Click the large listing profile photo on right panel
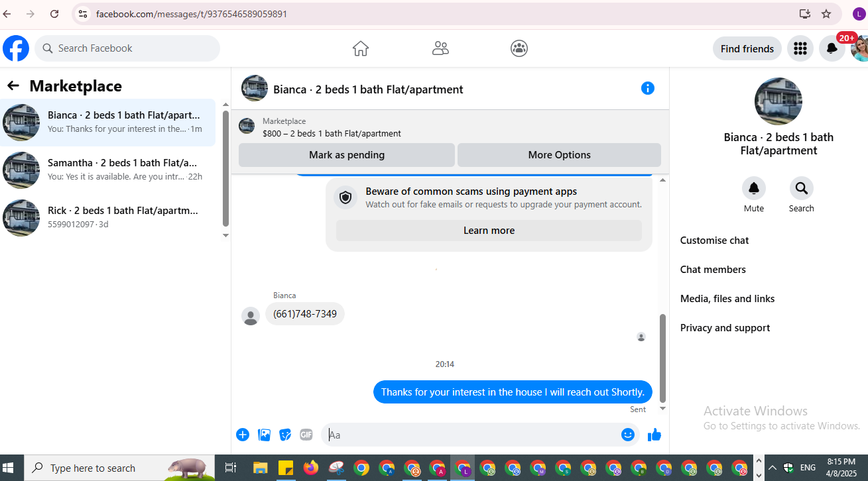 pyautogui.click(x=778, y=101)
